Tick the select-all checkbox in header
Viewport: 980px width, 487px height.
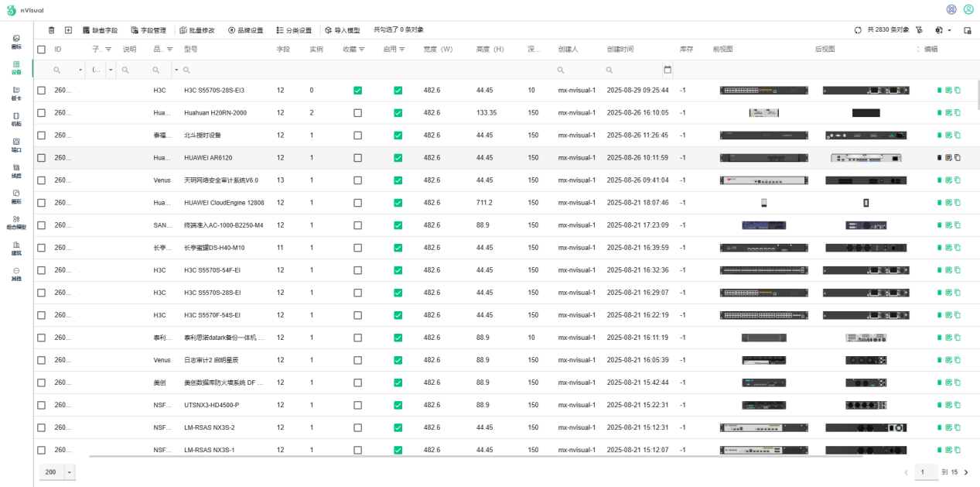coord(42,50)
